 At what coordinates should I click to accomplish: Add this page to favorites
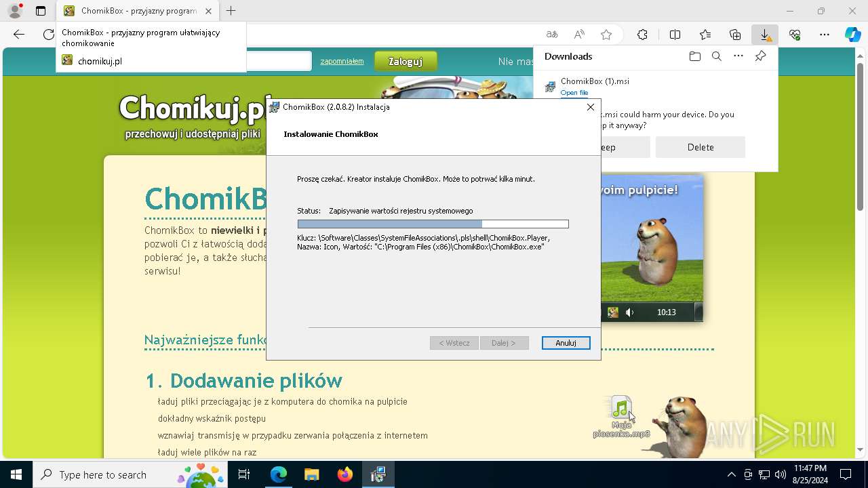[x=606, y=35]
